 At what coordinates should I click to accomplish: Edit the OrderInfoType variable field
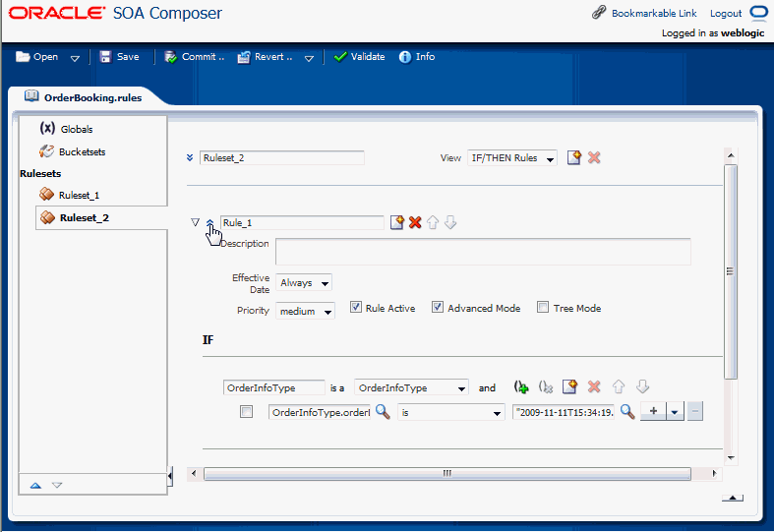coord(274,387)
